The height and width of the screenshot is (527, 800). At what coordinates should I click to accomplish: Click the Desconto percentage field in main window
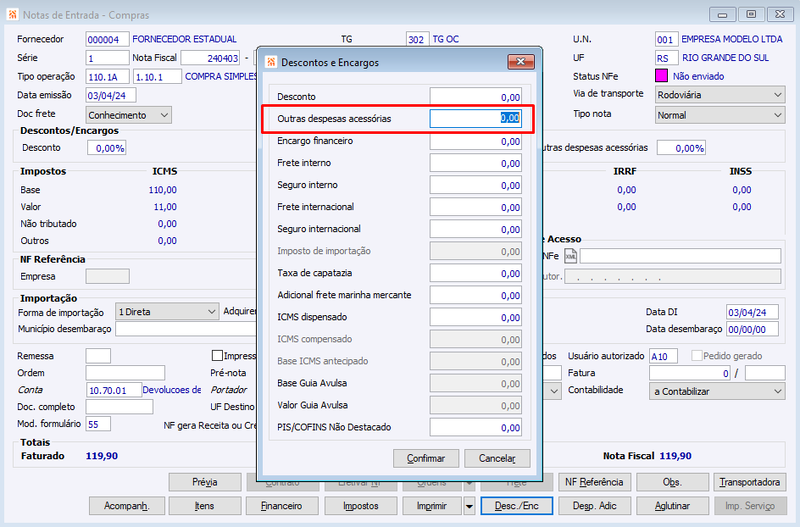click(107, 148)
